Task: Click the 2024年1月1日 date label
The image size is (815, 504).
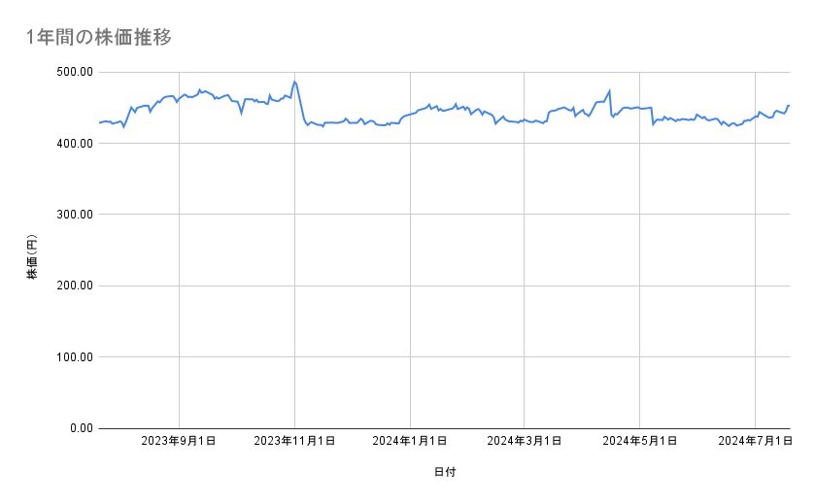Action: tap(410, 442)
